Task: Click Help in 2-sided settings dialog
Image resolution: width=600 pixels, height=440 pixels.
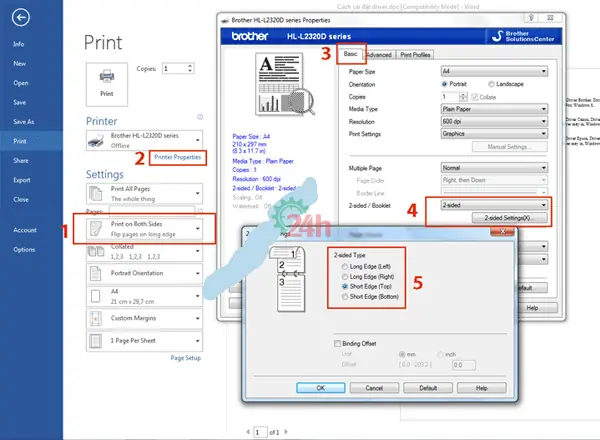Action: click(x=482, y=388)
